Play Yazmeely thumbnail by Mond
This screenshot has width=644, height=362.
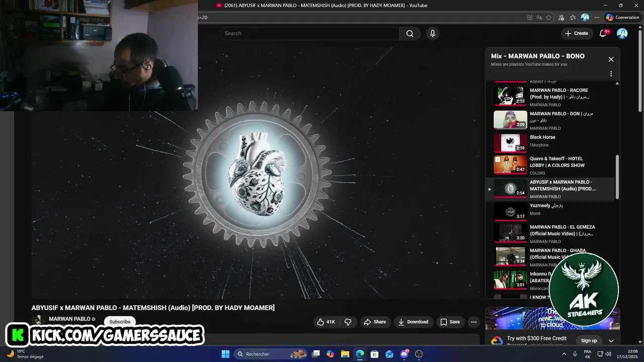pos(510,211)
